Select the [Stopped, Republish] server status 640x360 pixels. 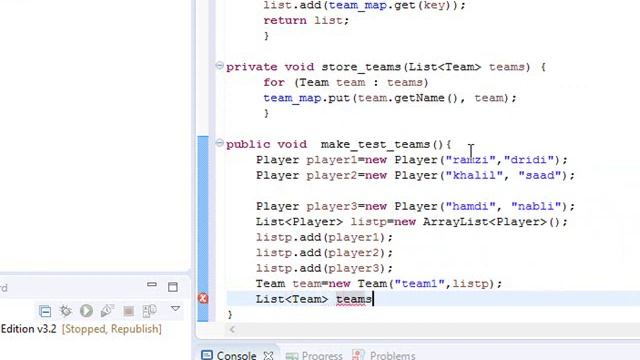pyautogui.click(x=112, y=329)
